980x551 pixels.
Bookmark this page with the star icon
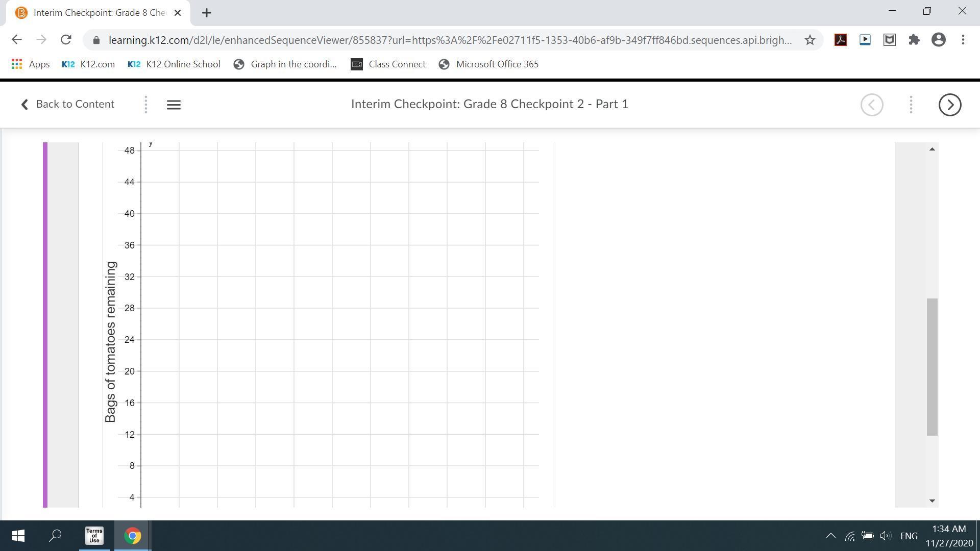(810, 40)
